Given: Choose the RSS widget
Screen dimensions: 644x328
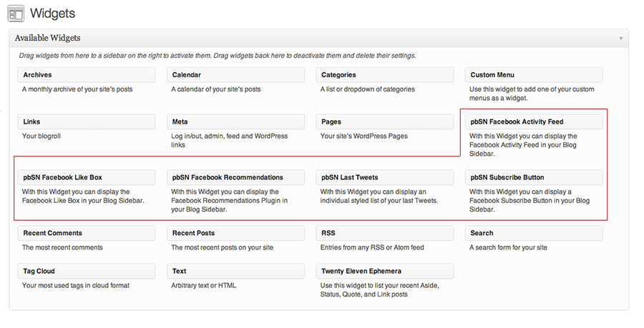Looking at the screenshot, I should click(385, 234).
